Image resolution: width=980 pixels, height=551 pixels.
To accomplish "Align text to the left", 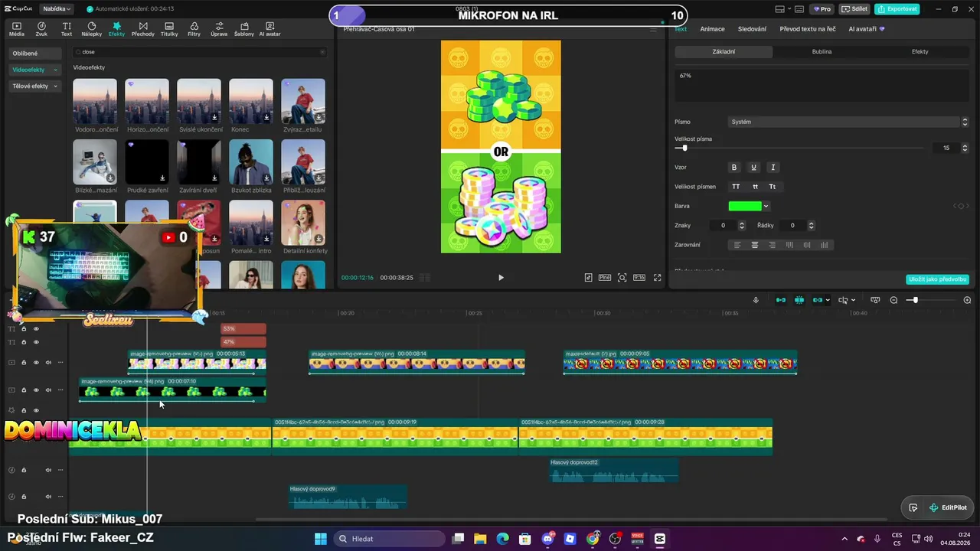I will 737,245.
